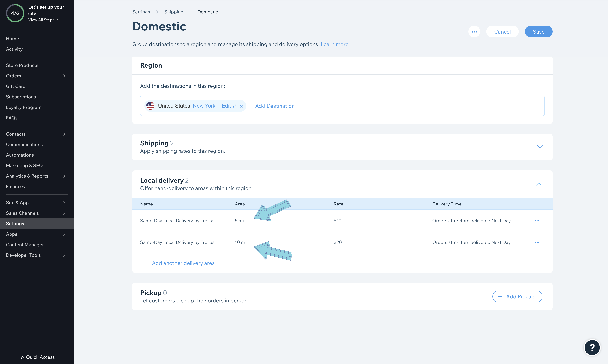Screen dimensions: 608x364
Task: Expand the Gift Card submenu arrow
Action: tap(64, 86)
